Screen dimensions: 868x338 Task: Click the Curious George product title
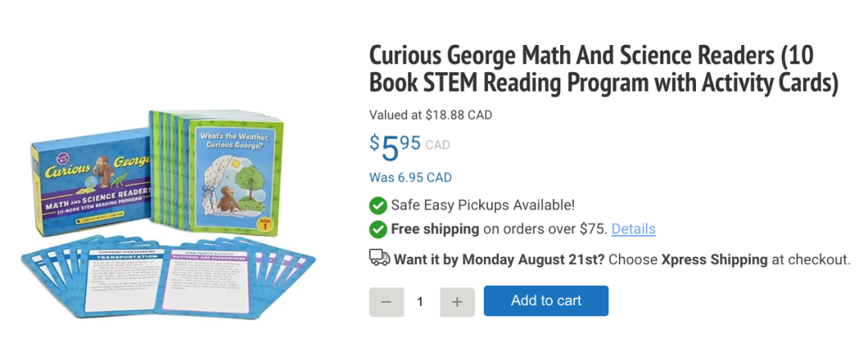[603, 69]
